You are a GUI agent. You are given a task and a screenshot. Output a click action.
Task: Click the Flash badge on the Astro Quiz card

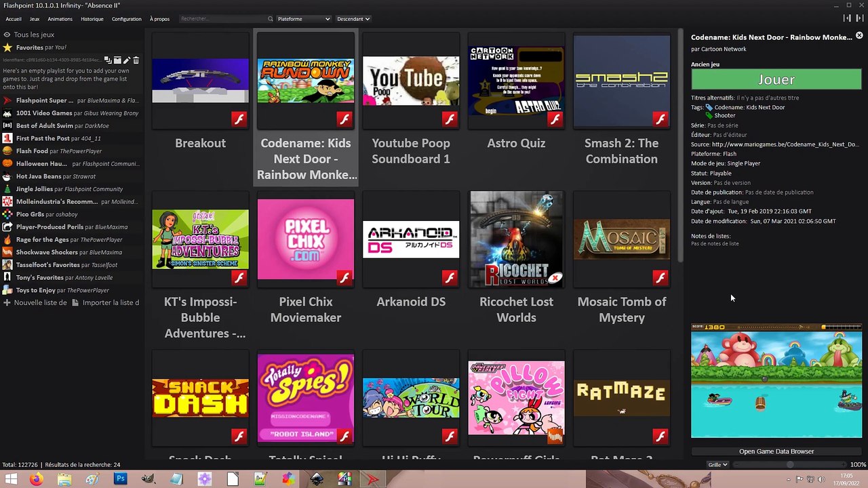coord(555,119)
